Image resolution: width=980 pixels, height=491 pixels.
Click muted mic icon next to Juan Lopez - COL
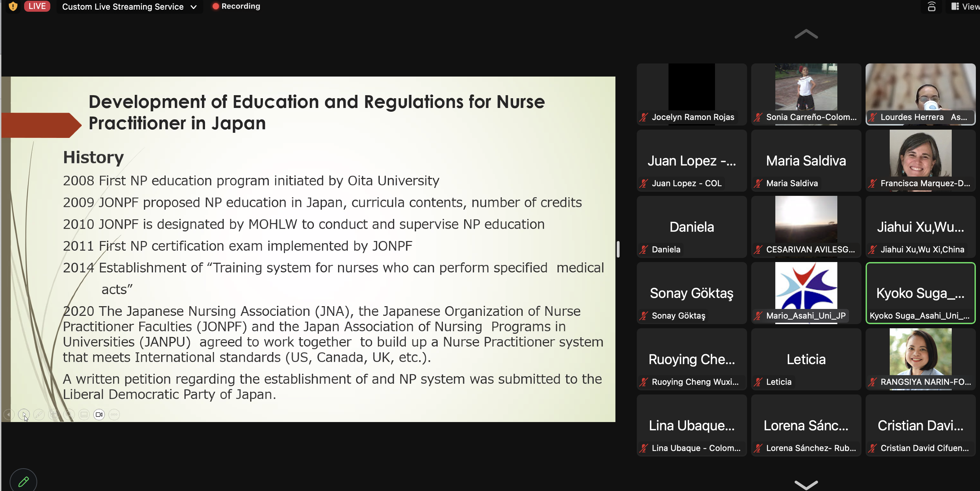pyautogui.click(x=644, y=183)
